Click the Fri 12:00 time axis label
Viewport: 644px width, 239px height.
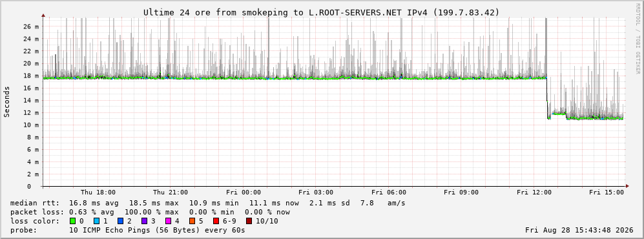[x=534, y=192]
